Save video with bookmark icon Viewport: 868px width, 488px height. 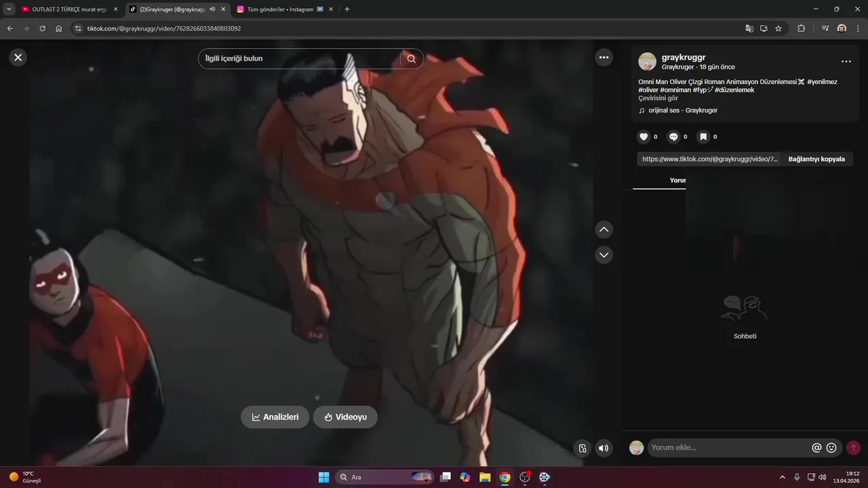(703, 137)
